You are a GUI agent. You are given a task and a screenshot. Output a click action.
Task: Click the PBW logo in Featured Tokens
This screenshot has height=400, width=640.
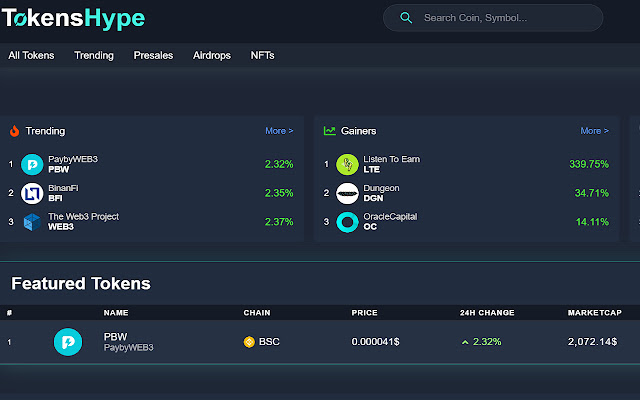tap(68, 342)
